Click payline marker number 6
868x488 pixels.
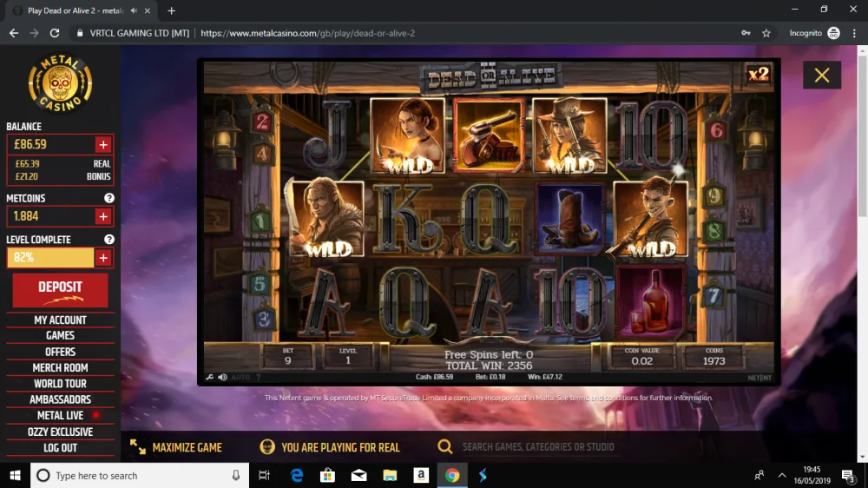[716, 131]
